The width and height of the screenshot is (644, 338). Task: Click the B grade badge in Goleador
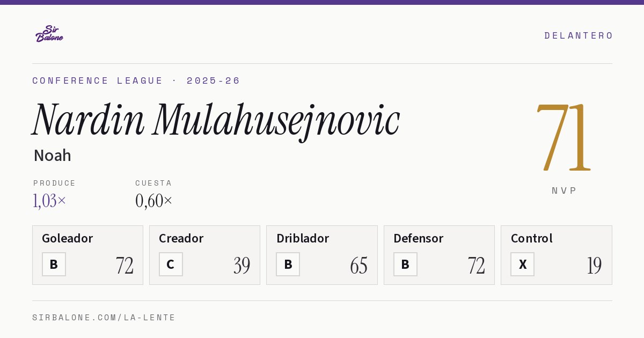click(x=54, y=264)
